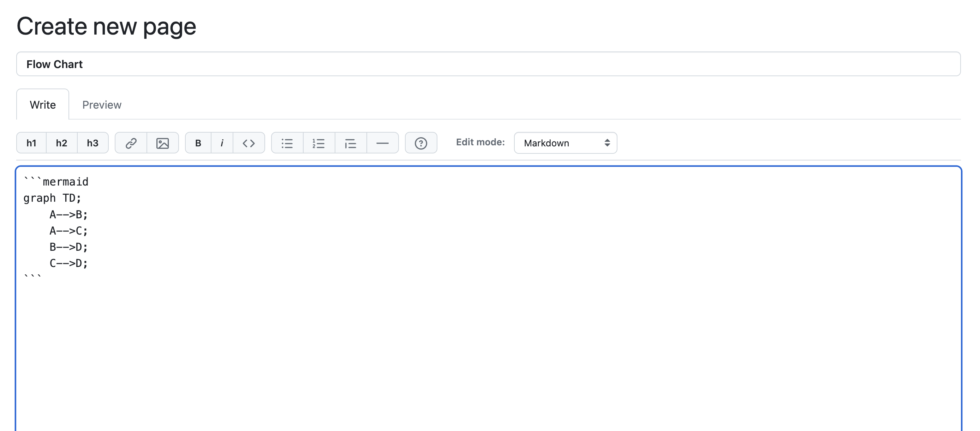The height and width of the screenshot is (431, 980).
Task: Insert an unordered bullet list
Action: [x=287, y=143]
